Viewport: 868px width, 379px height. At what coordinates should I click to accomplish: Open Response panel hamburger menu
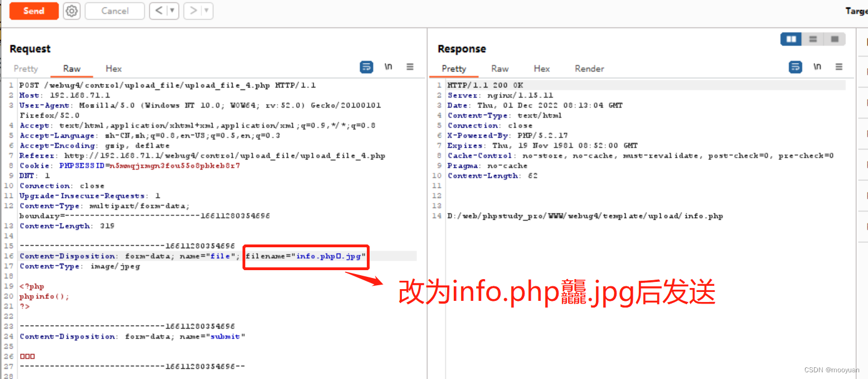839,67
